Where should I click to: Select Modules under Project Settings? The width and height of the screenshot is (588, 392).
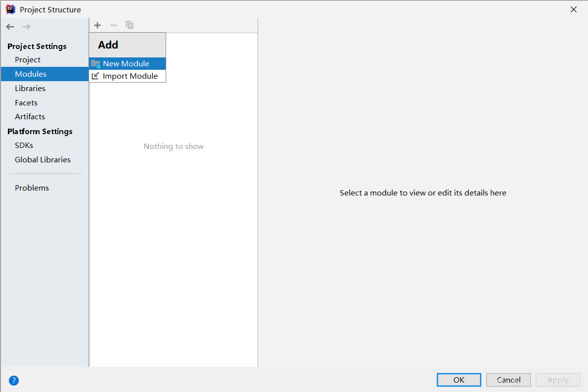pyautogui.click(x=31, y=74)
